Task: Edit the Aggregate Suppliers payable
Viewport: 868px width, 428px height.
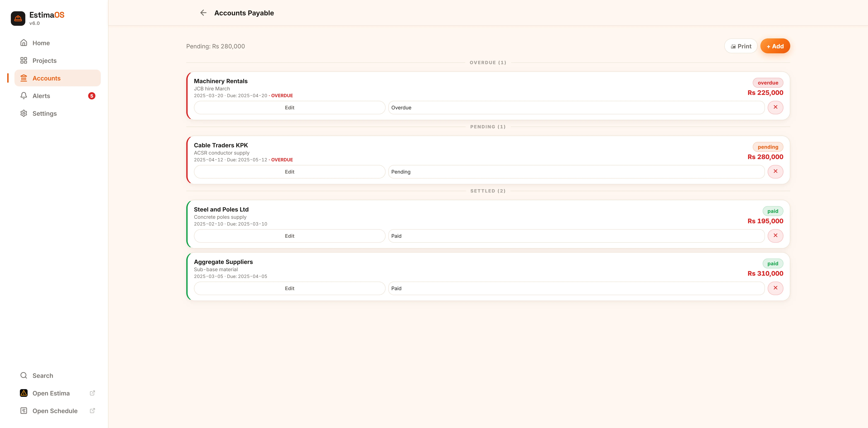Action: [289, 288]
